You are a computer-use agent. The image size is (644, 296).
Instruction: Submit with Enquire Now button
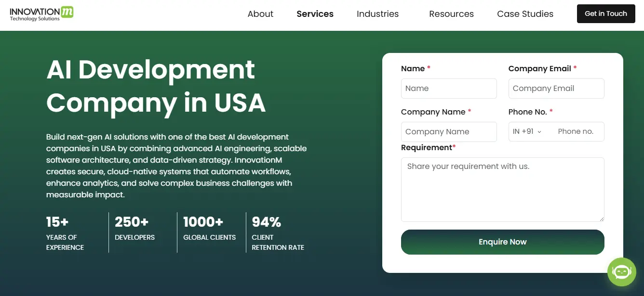[503, 242]
